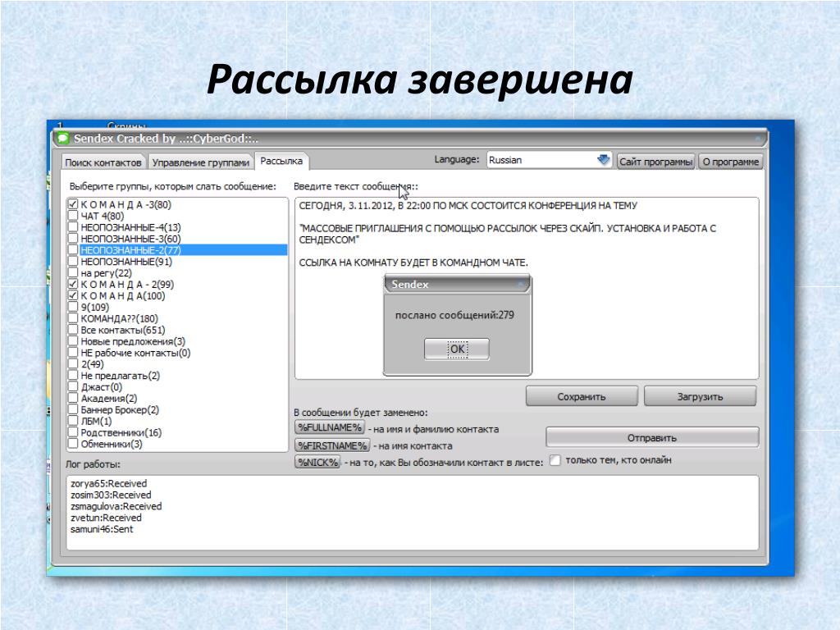Open Сайт программы button

655,162
